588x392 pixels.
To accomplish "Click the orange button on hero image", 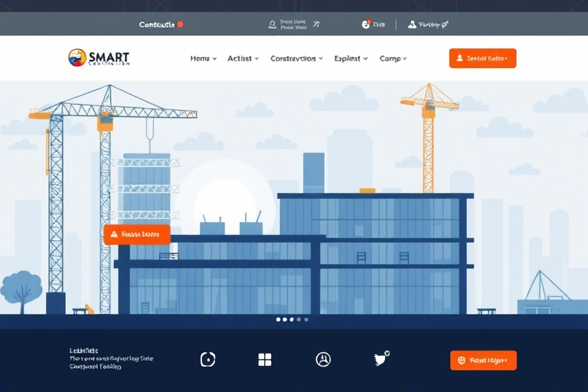I will click(136, 234).
